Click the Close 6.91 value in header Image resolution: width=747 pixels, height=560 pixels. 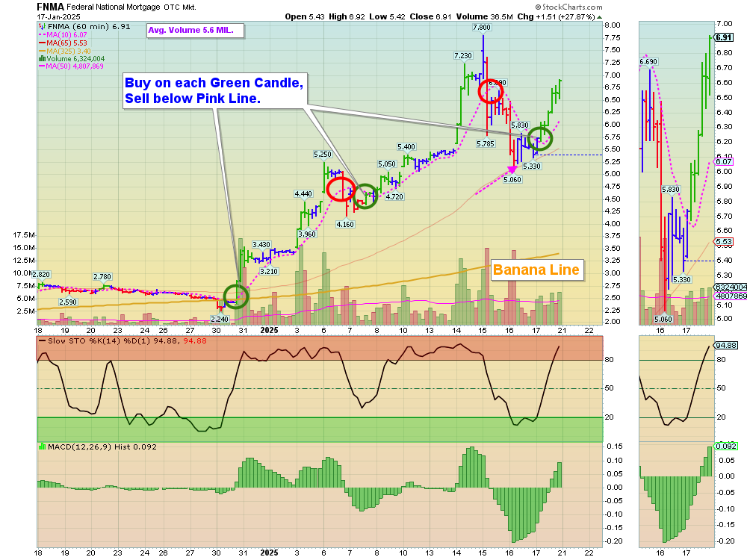click(x=431, y=16)
